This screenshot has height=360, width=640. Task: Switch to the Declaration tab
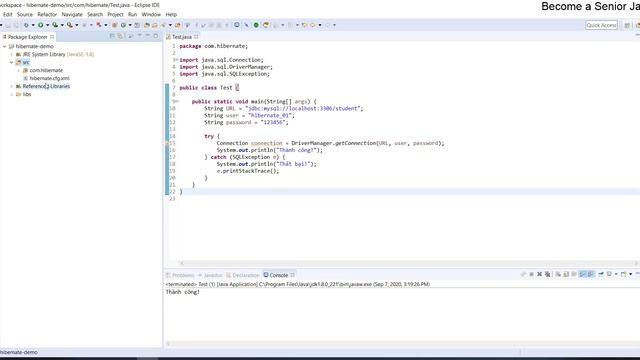click(x=243, y=275)
